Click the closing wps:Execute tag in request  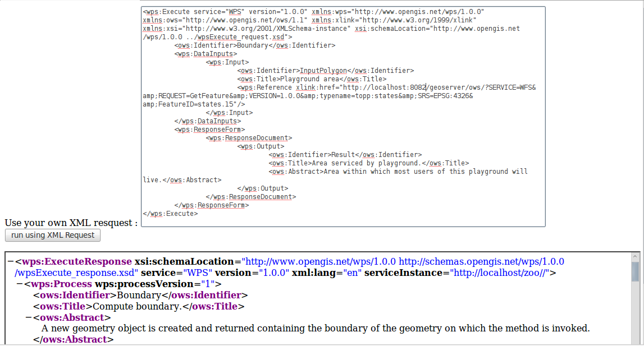[x=170, y=214]
